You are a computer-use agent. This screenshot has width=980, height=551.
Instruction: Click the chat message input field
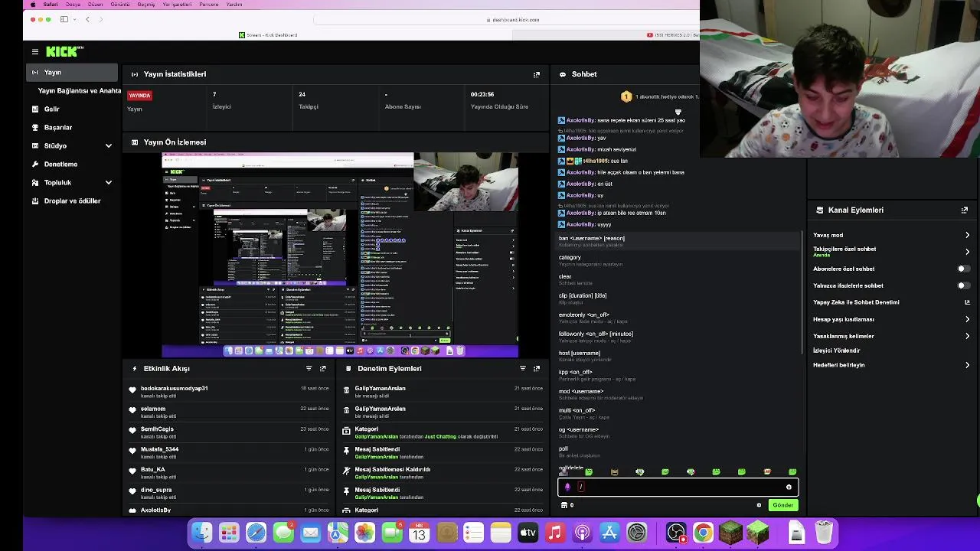678,487
